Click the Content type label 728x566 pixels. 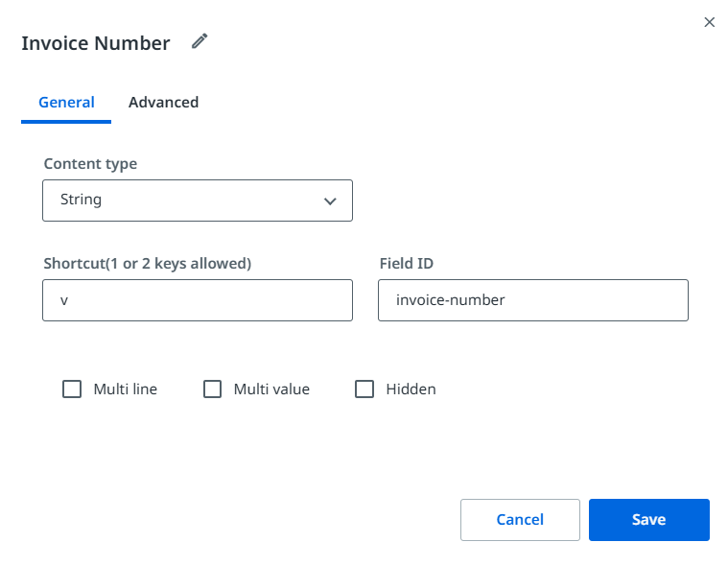90,164
